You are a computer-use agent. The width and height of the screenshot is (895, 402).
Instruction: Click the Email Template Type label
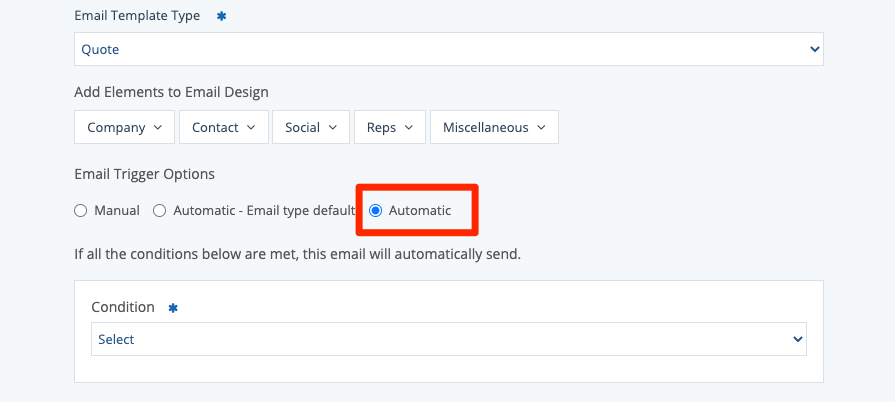pyautogui.click(x=137, y=16)
